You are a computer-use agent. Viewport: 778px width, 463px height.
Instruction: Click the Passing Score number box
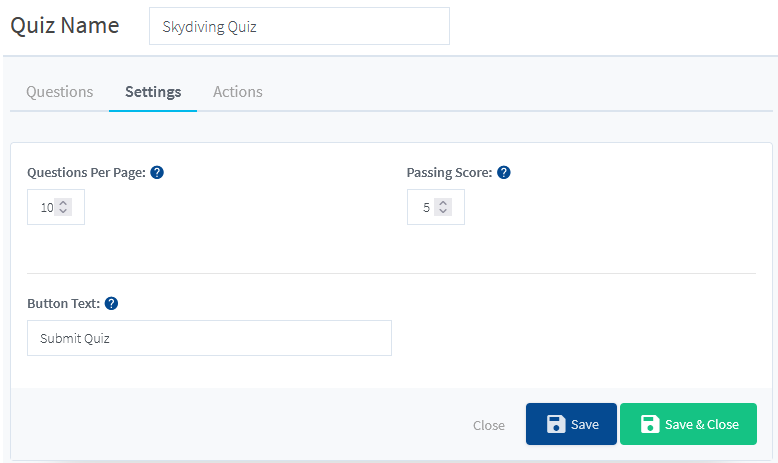point(436,207)
